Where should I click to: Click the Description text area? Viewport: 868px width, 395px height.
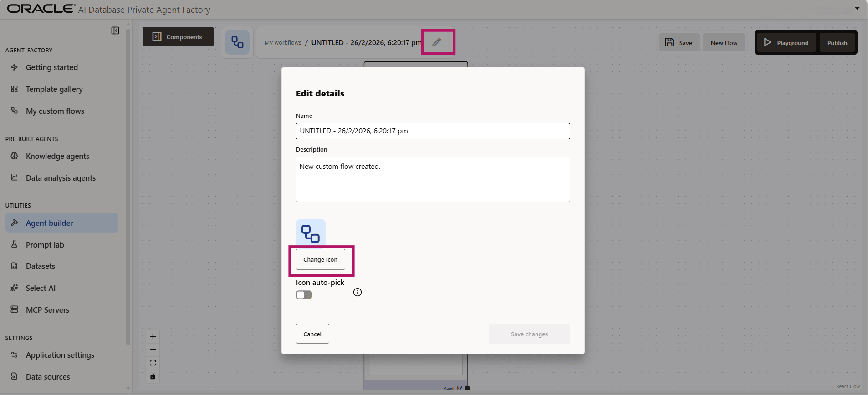coord(433,179)
